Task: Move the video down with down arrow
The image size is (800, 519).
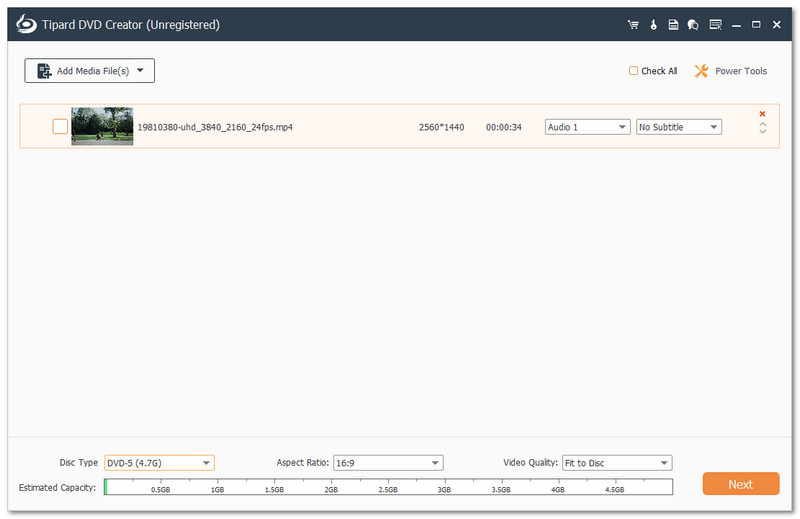Action: point(762,131)
